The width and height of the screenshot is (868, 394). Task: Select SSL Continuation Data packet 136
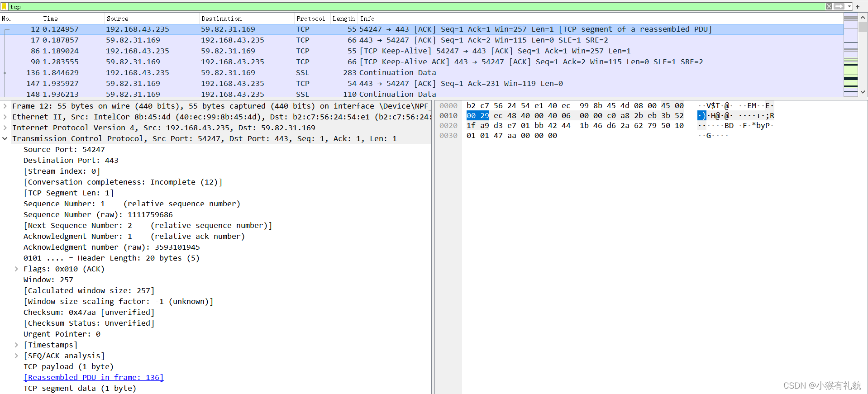pos(422,73)
